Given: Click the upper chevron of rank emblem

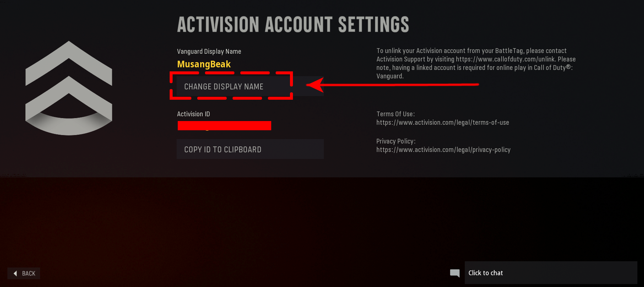Looking at the screenshot, I should pyautogui.click(x=69, y=63).
